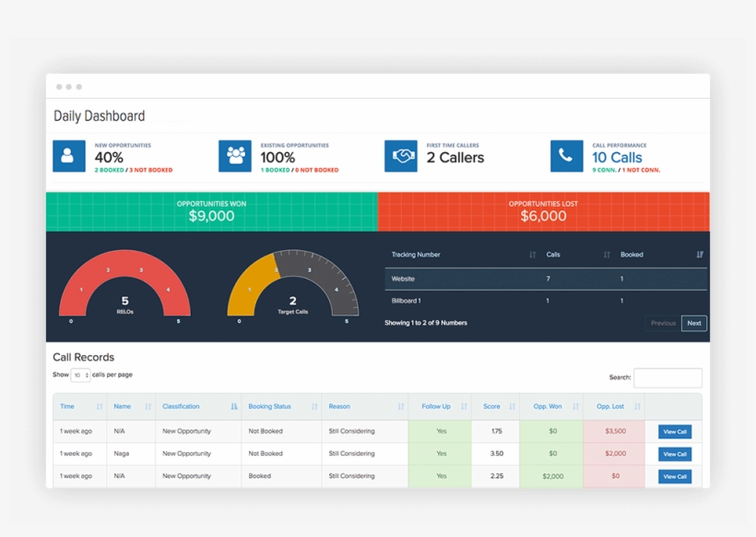Click the Previous pagination button
The width and height of the screenshot is (756, 537).
coord(664,323)
